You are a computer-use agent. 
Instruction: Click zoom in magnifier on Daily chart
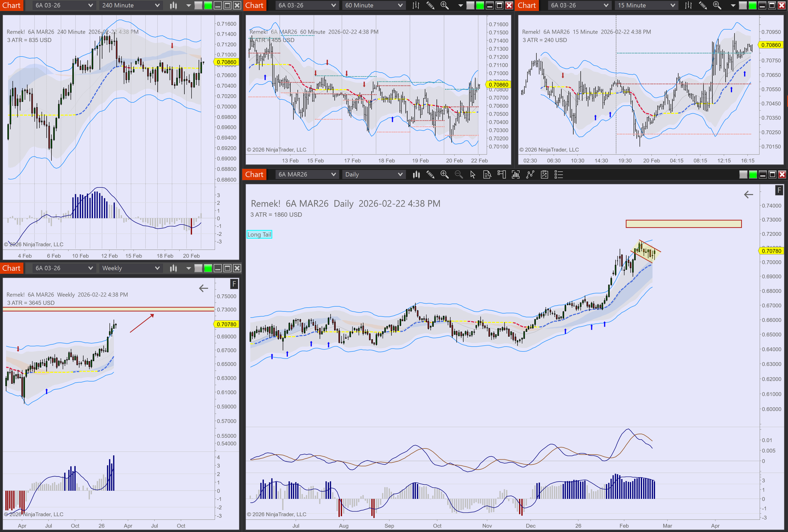coord(444,175)
